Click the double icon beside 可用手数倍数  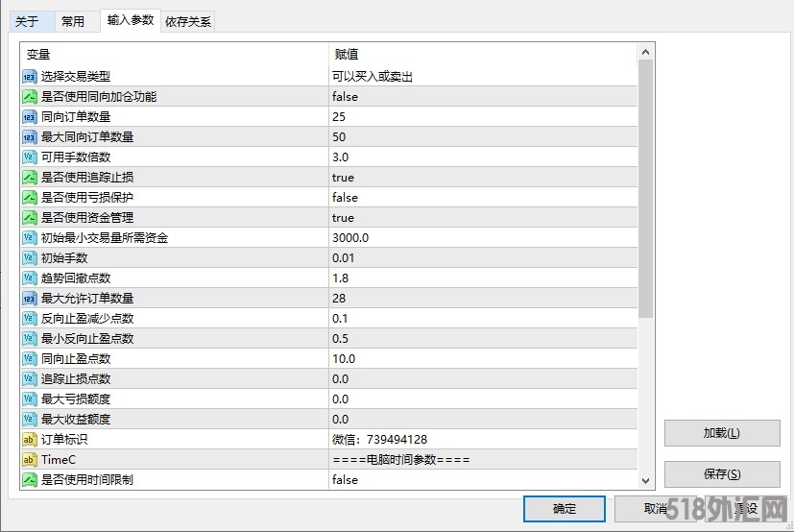click(30, 157)
